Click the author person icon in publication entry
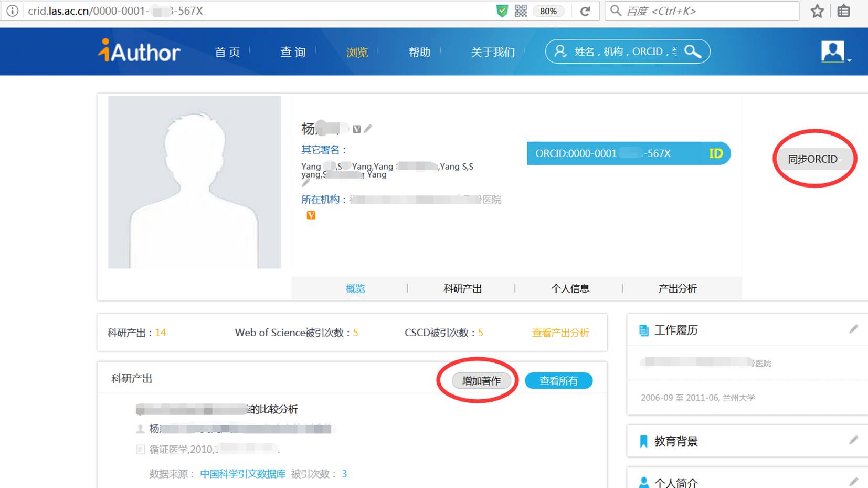Screen dimensions: 868x488 [x=140, y=429]
